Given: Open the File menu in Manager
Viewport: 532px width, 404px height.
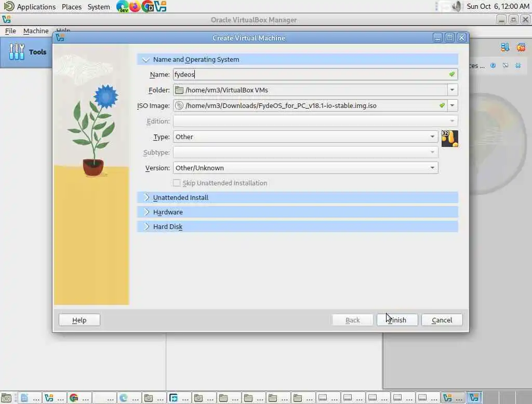Looking at the screenshot, I should click(10, 31).
